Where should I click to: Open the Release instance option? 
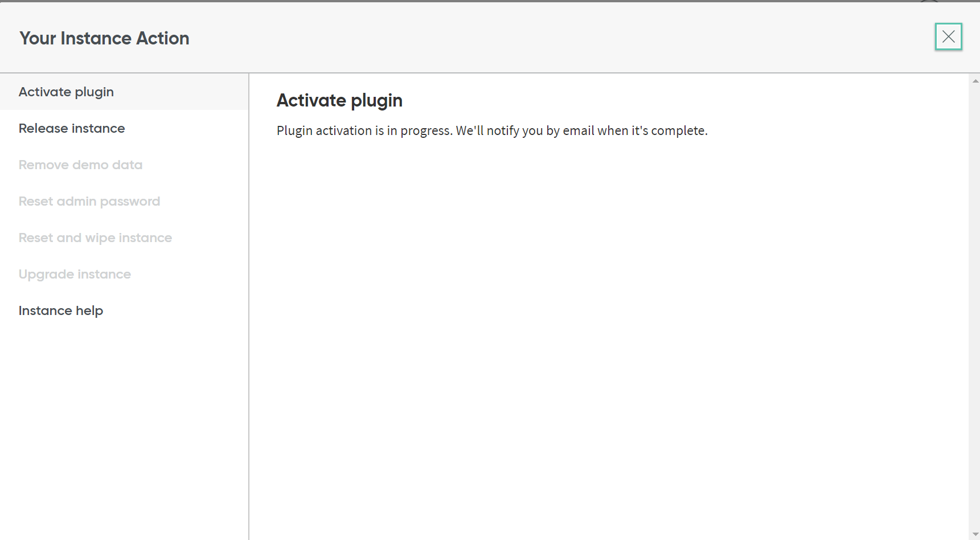[x=124, y=128]
